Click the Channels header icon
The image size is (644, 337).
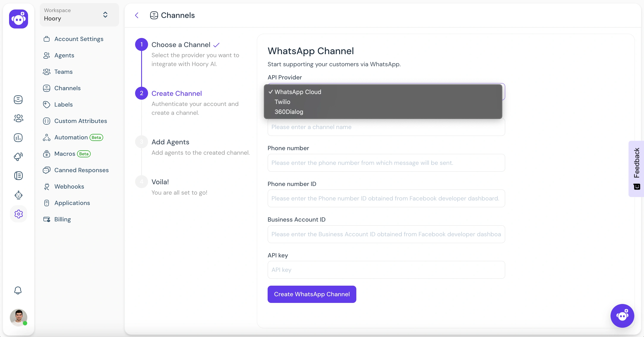coord(154,15)
